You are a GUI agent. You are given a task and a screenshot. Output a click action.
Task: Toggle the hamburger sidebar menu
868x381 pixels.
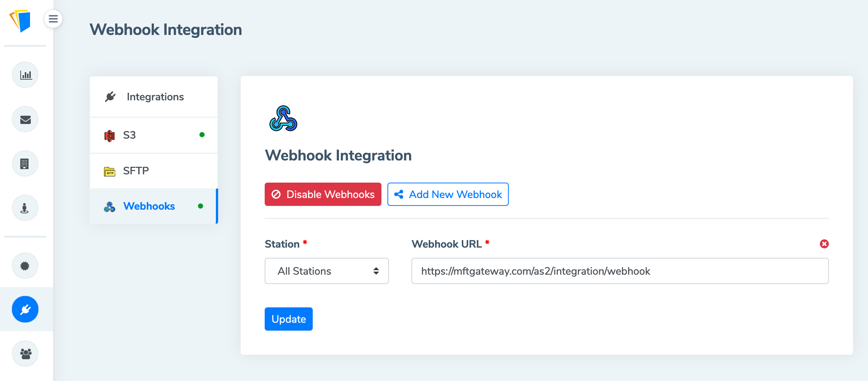click(53, 19)
